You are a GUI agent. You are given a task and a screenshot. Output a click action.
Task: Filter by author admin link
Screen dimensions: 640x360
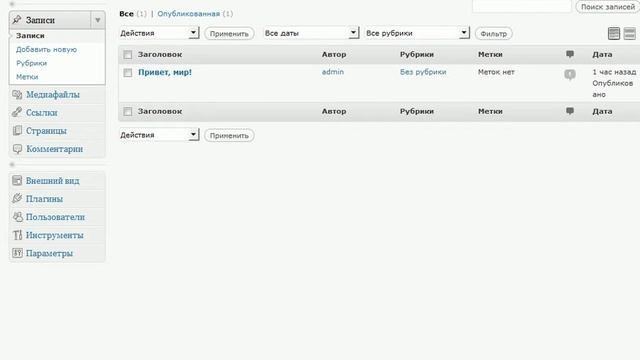(x=333, y=72)
